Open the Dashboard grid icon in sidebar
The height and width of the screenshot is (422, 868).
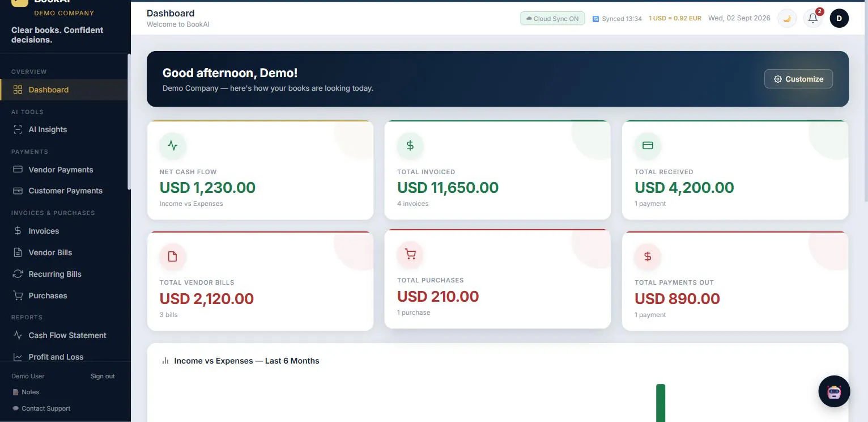(18, 90)
